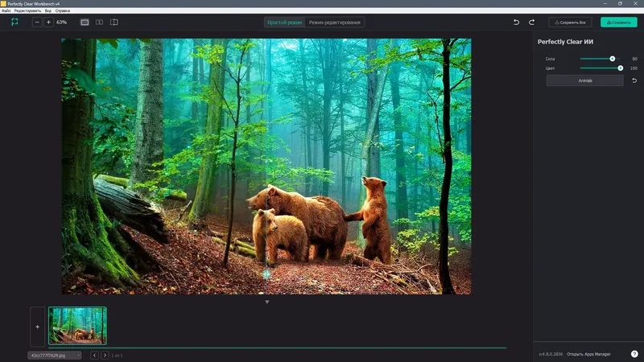Screen dimensions: 644x362
Task: Click the Сила value 80
Action: 634,59
